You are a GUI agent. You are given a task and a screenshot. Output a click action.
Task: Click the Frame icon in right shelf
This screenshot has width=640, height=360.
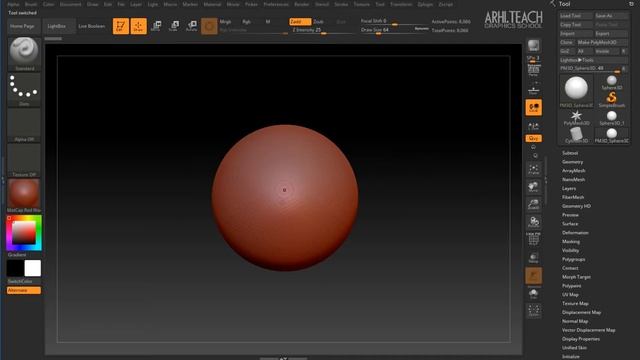[x=533, y=169]
